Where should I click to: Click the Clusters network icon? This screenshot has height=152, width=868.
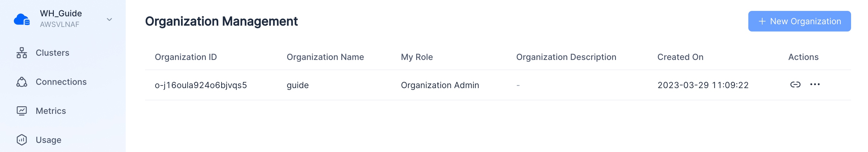21,53
